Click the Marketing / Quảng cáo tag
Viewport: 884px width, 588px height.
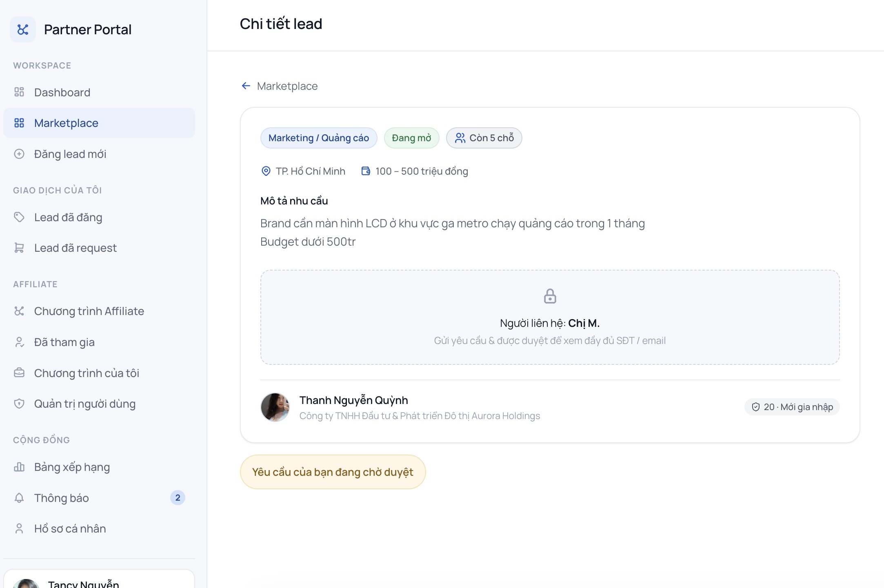click(319, 138)
